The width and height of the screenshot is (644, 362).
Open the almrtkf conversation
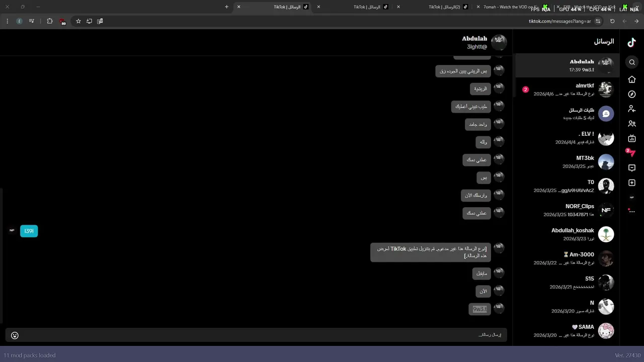tap(568, 89)
